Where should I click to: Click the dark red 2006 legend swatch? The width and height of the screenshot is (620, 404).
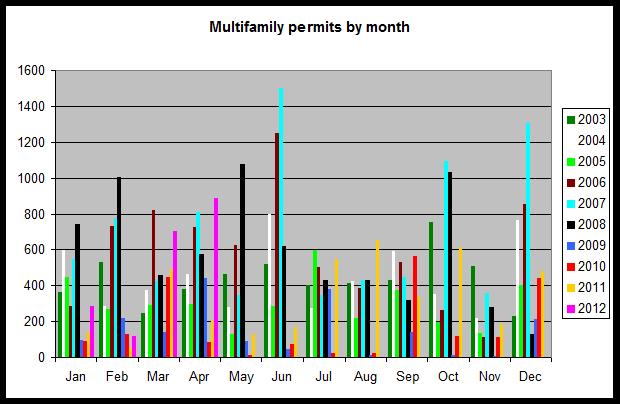(571, 180)
